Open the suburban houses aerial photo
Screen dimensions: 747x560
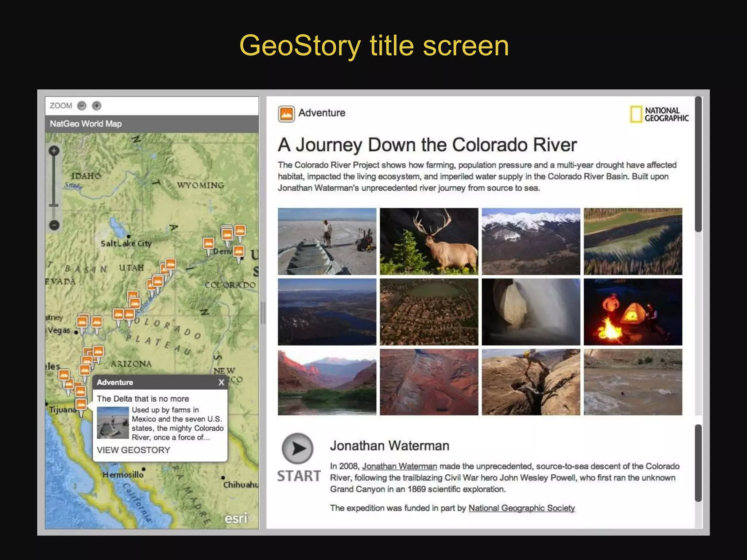(429, 312)
